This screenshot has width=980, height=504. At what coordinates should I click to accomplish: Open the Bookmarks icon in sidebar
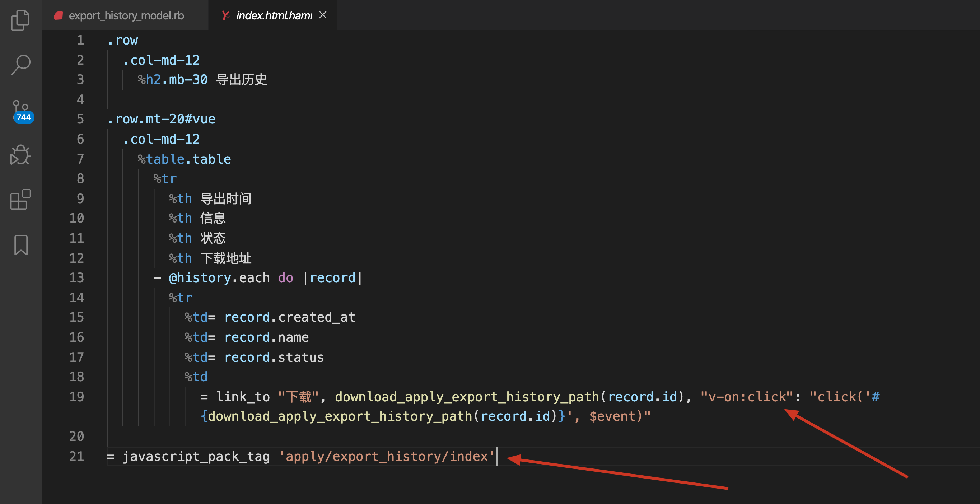point(21,244)
